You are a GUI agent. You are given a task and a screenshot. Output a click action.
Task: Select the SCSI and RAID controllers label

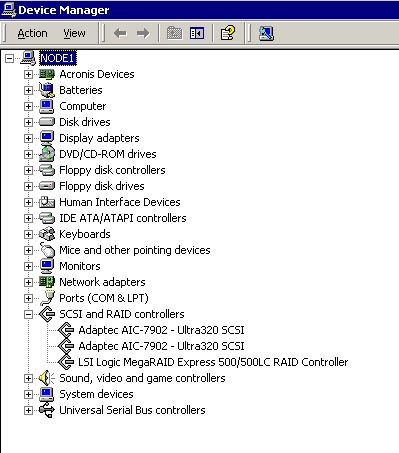122,314
